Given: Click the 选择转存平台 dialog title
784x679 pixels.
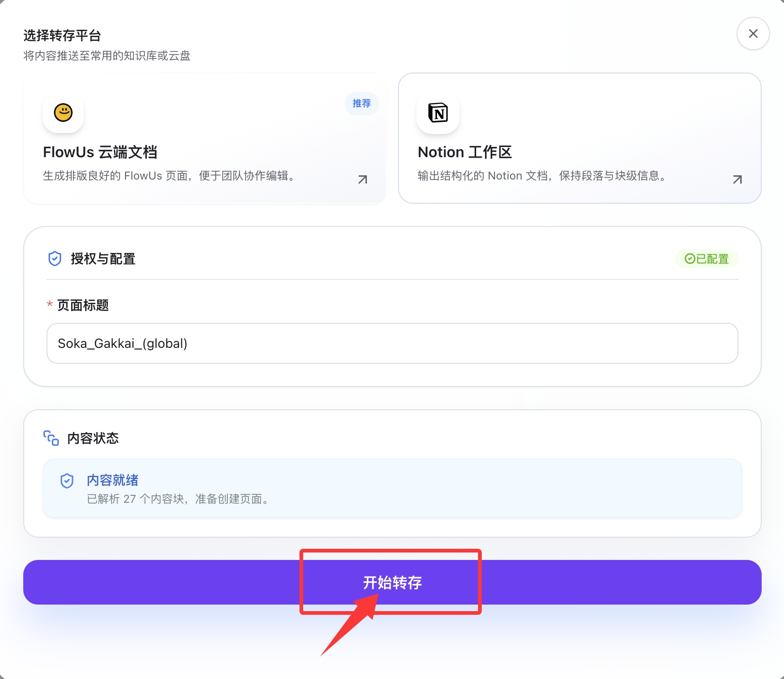Looking at the screenshot, I should (x=62, y=35).
